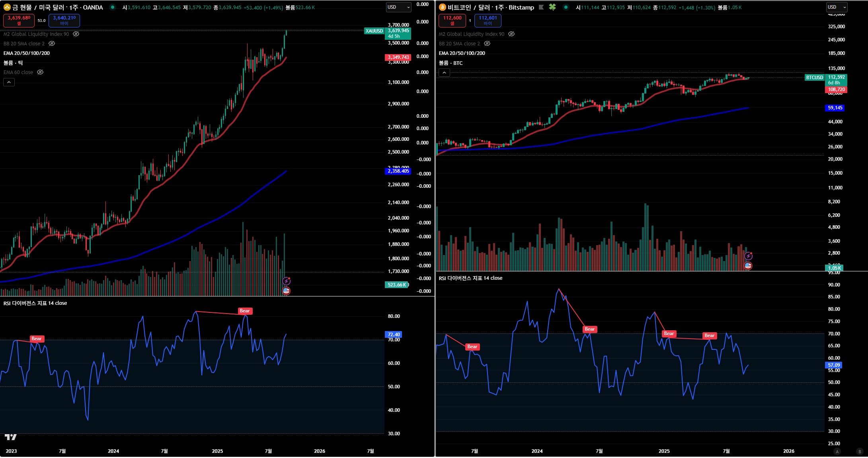
Task: Click the Bitcoin buy button 112,601
Action: 488,20
